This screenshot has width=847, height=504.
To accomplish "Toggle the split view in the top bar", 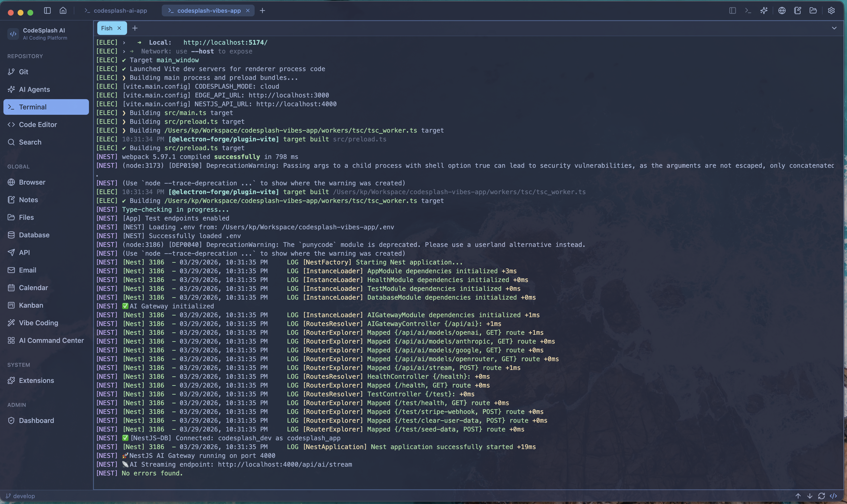I will point(732,10).
